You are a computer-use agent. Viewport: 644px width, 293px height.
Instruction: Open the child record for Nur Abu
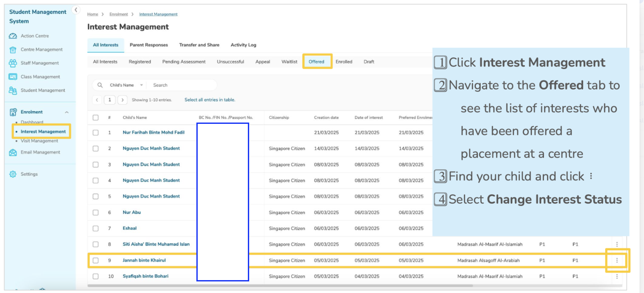[x=132, y=212]
